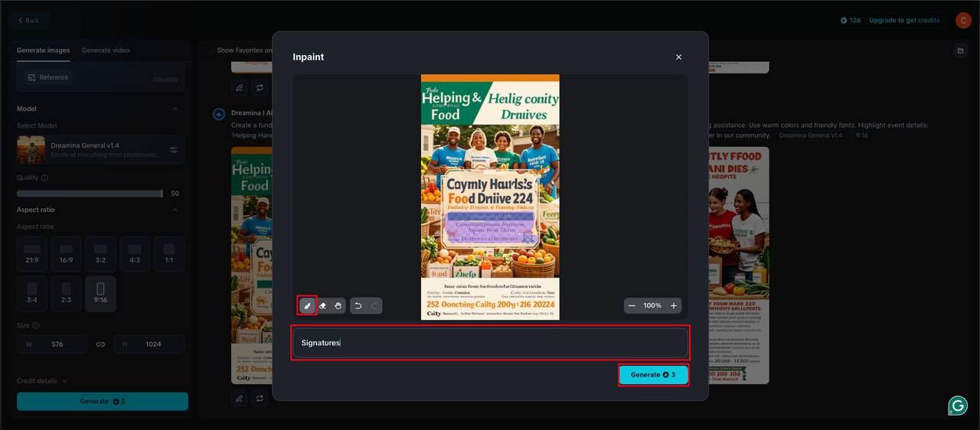Choose 2:3 aspect ratio
The image size is (980, 430).
click(67, 295)
